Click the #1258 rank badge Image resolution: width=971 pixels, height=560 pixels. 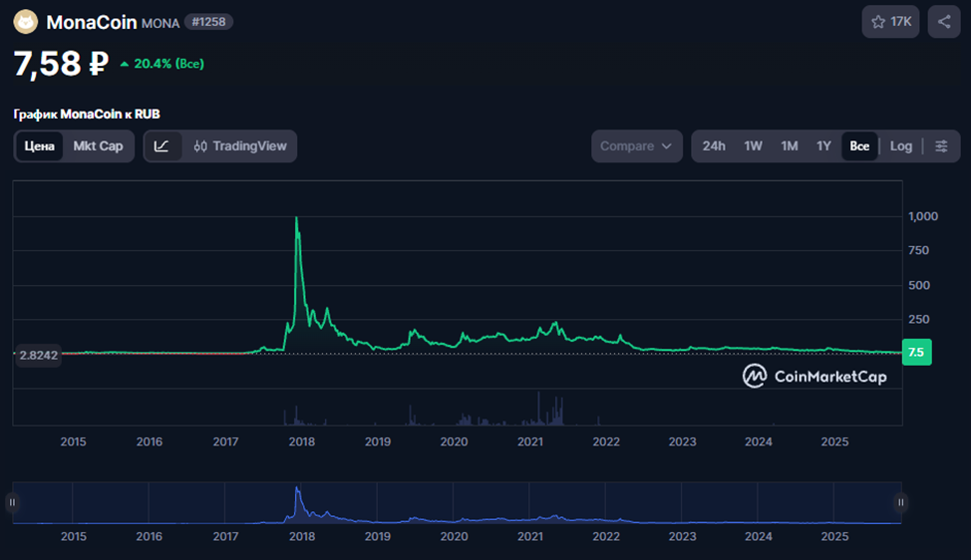point(208,22)
